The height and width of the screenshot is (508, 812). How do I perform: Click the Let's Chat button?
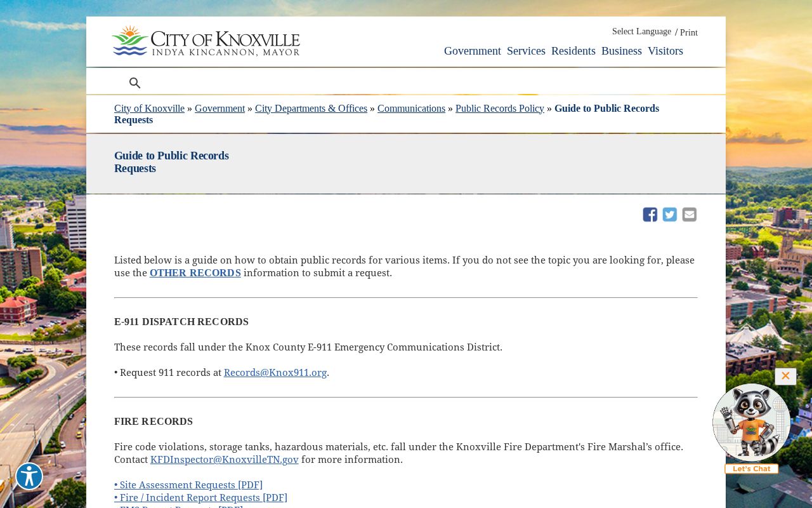click(752, 469)
